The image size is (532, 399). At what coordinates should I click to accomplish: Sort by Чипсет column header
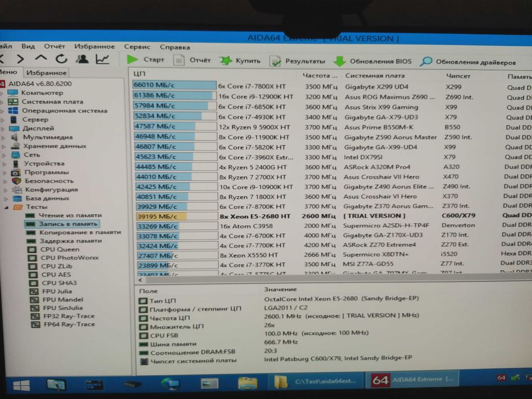(x=458, y=76)
